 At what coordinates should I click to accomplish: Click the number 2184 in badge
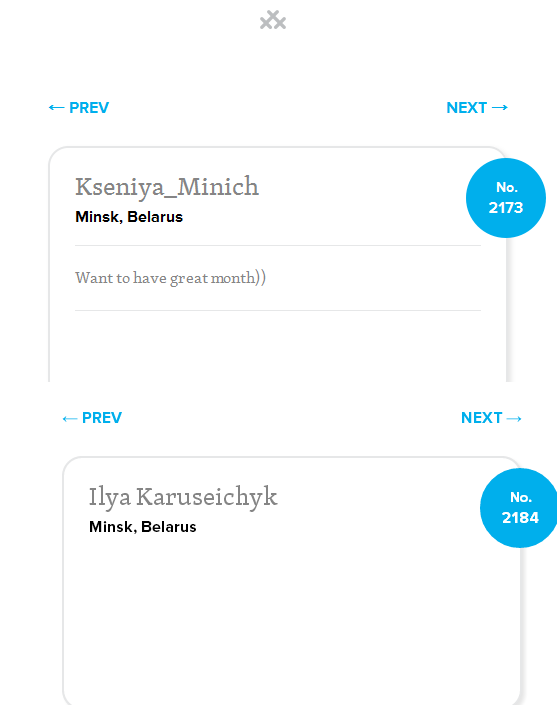[x=520, y=518]
